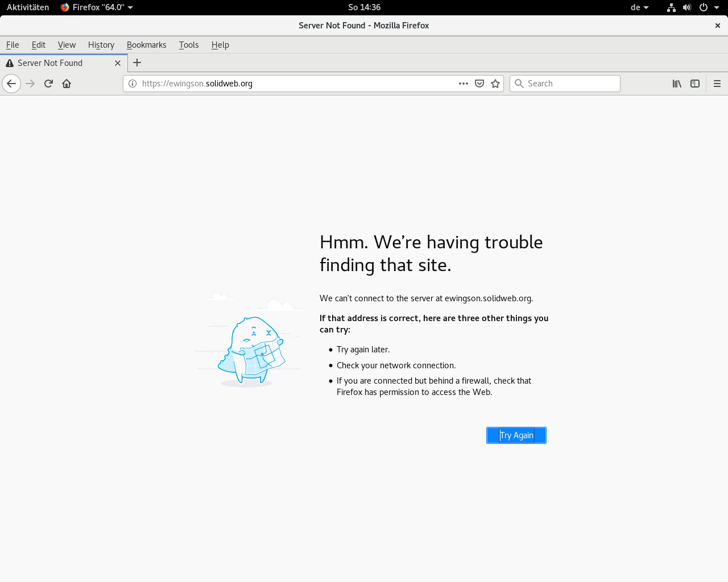Show site information for this address
The width and height of the screenshot is (728, 582).
tap(133, 84)
